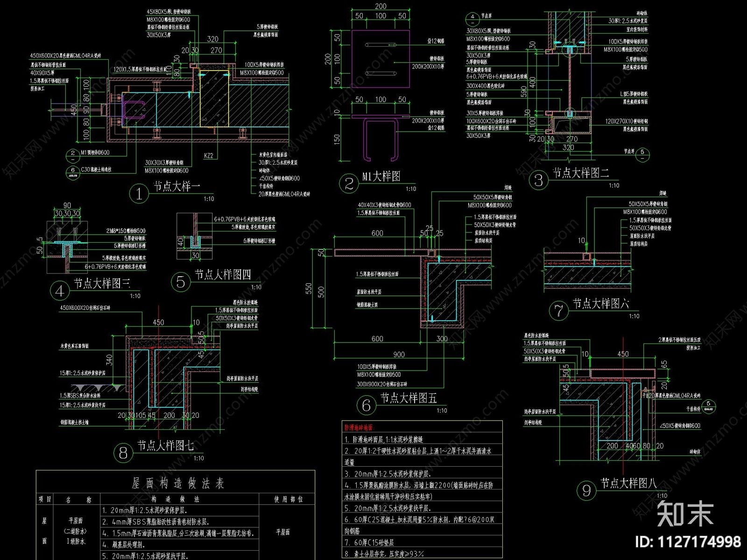Click the title 节点大样一
The image size is (747, 560).
point(177,187)
